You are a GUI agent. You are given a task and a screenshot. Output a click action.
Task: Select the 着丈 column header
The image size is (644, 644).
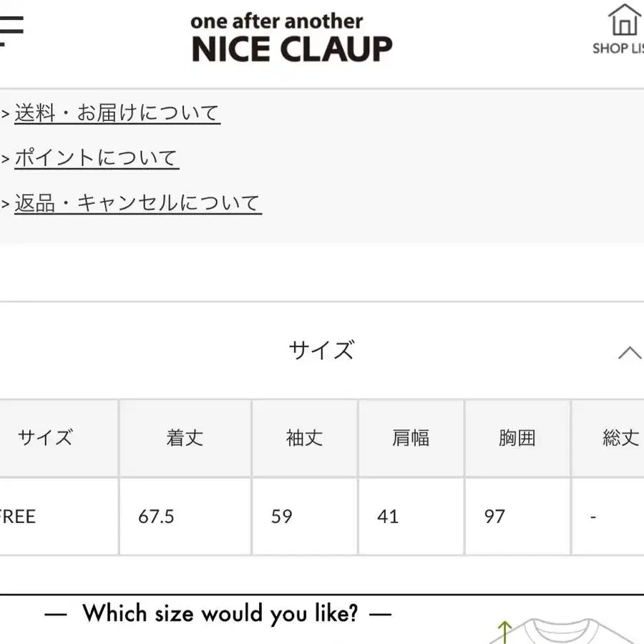click(185, 438)
